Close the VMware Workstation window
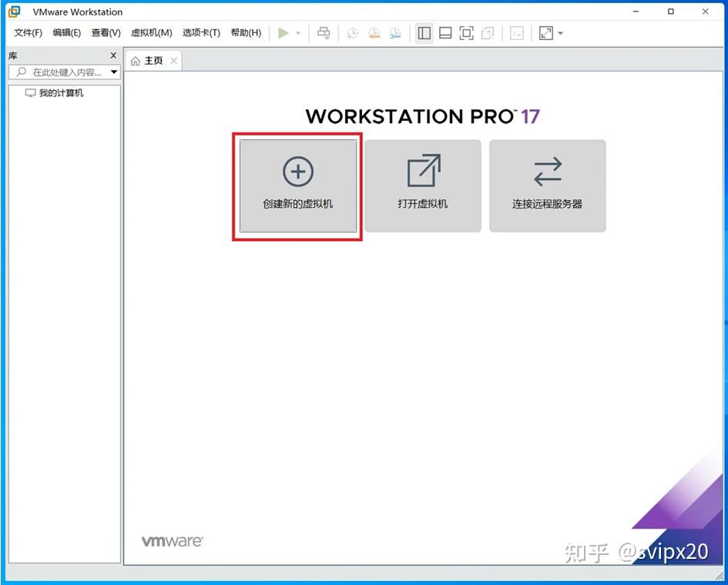 (705, 12)
